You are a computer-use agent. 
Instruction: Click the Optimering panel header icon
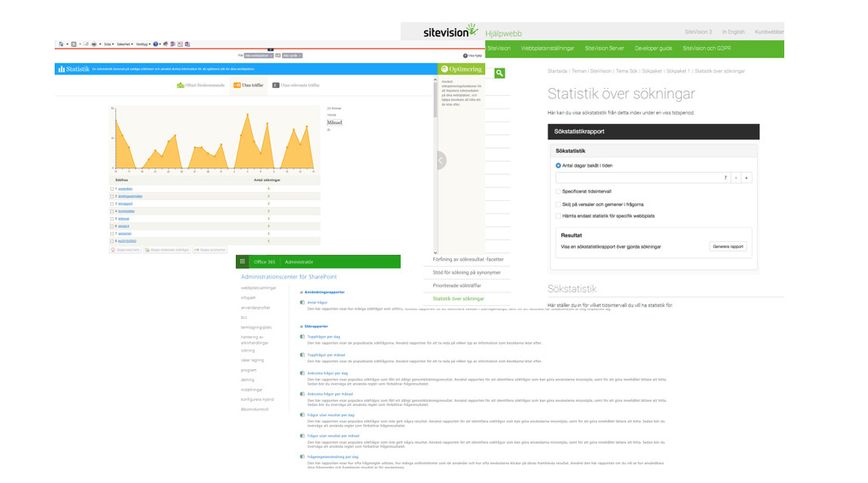coord(444,69)
